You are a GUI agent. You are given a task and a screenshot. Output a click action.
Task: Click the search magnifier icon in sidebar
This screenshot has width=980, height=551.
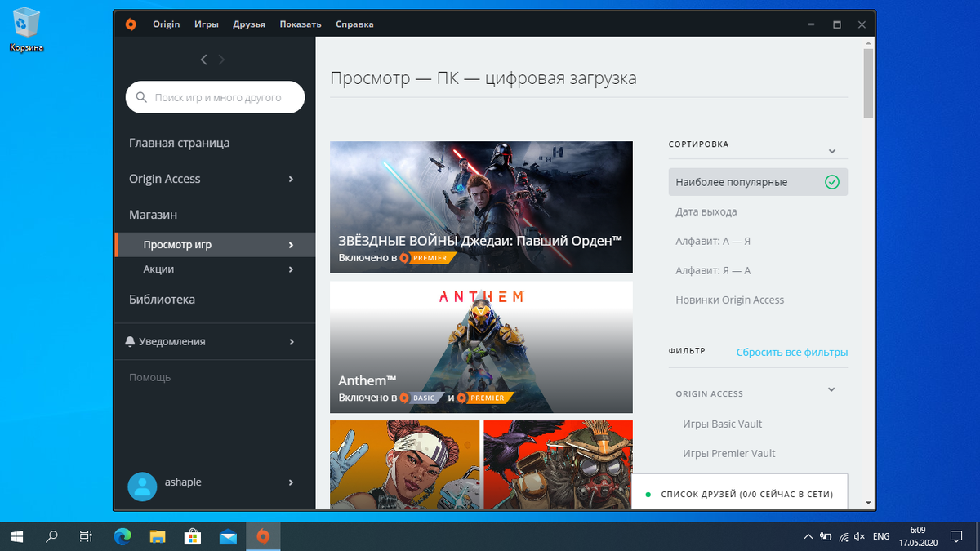tap(141, 97)
